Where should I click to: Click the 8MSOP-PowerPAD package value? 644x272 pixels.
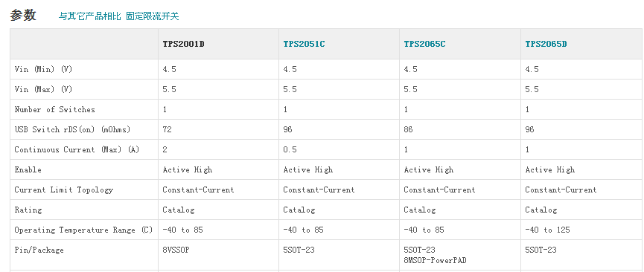coord(435,261)
